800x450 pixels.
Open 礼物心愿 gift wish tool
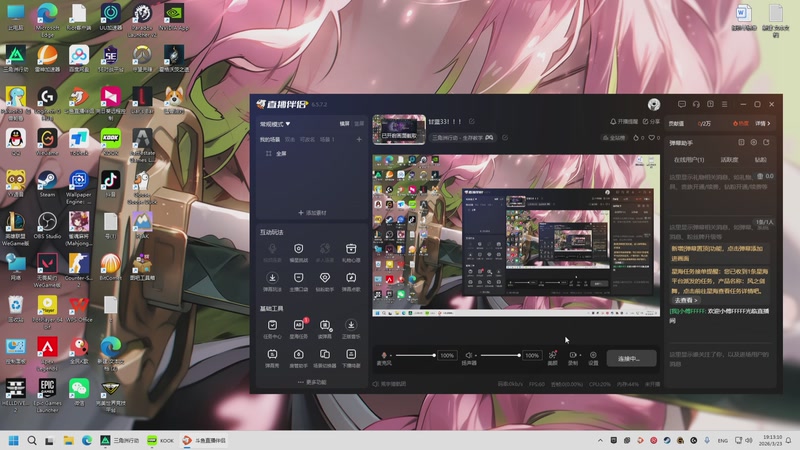(x=351, y=253)
